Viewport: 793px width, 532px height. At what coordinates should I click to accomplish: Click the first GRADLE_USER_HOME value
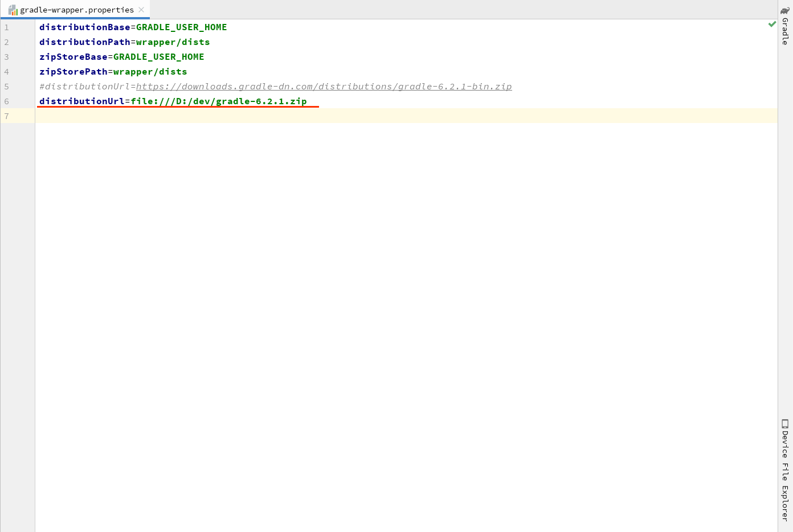182,27
